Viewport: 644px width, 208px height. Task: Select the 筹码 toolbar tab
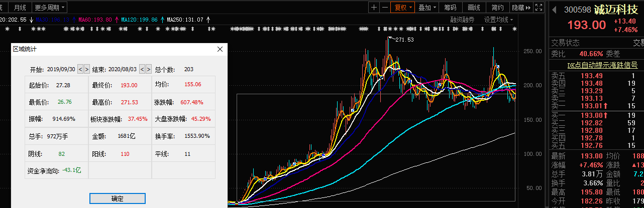[x=451, y=8]
